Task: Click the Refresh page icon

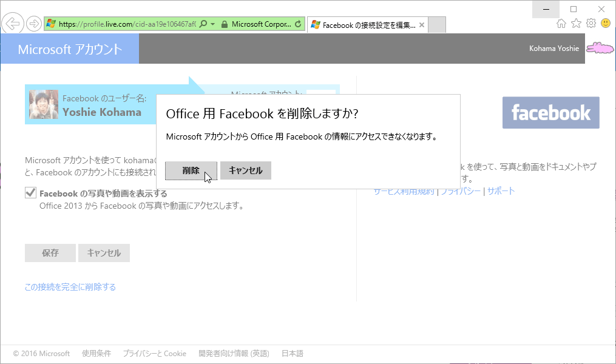Action: click(298, 24)
